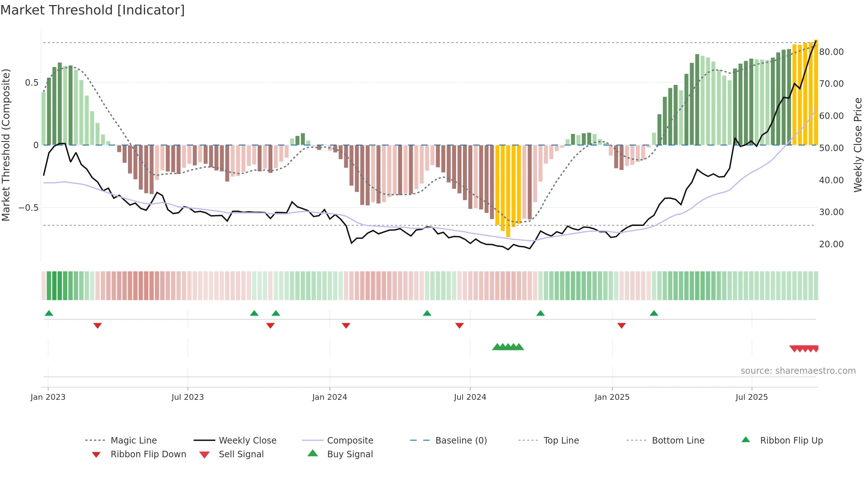The width and height of the screenshot is (868, 488).
Task: Click the Jan 2025 x-axis label
Action: pos(612,397)
